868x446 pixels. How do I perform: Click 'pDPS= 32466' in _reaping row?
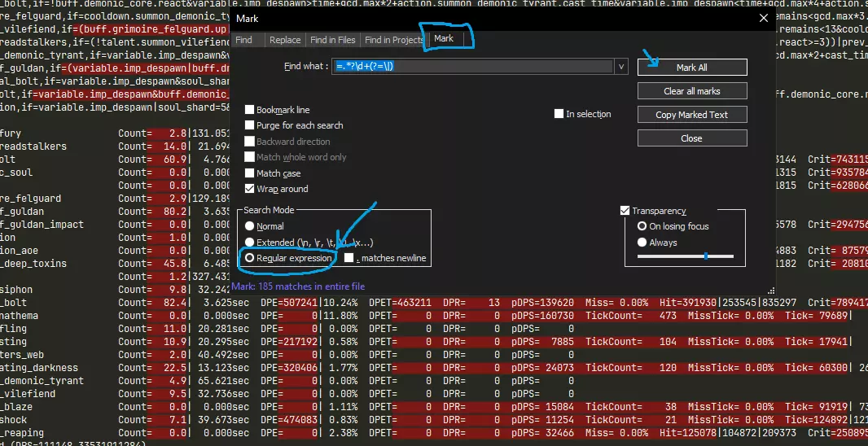coord(544,433)
